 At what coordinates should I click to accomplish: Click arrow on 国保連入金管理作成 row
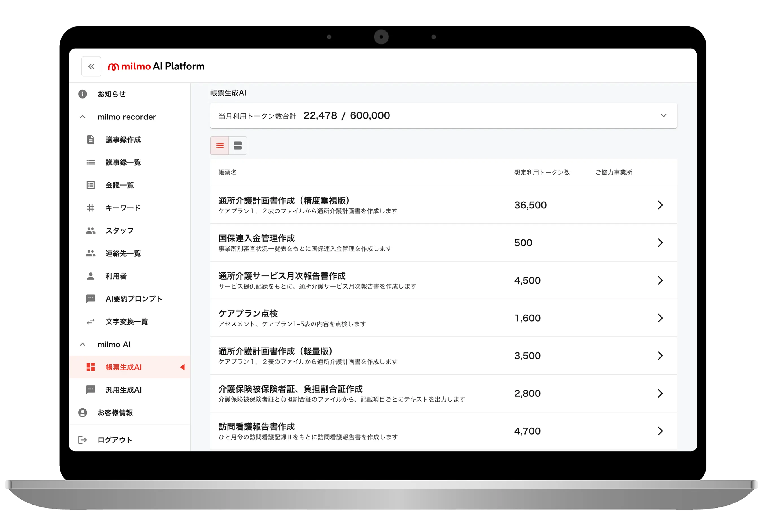[661, 243]
